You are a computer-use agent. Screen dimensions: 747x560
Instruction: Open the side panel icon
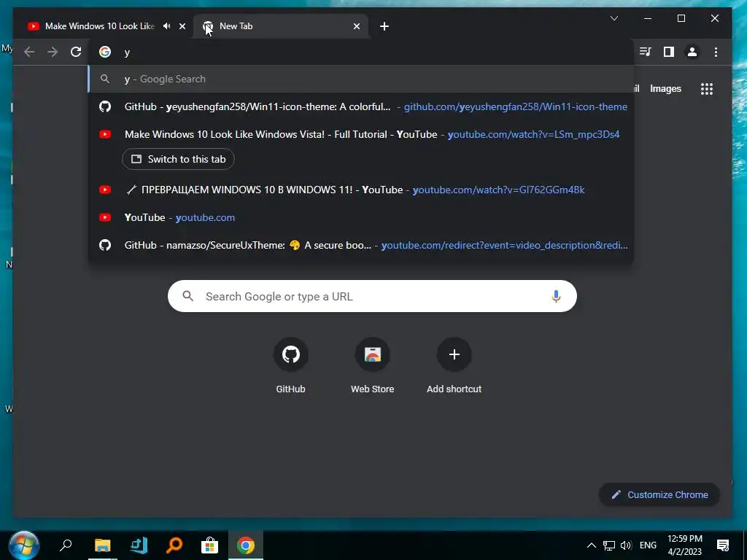point(669,52)
